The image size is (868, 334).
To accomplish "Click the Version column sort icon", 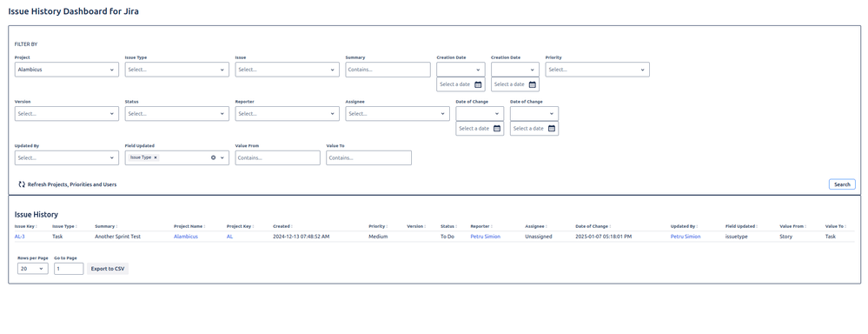I will [425, 226].
